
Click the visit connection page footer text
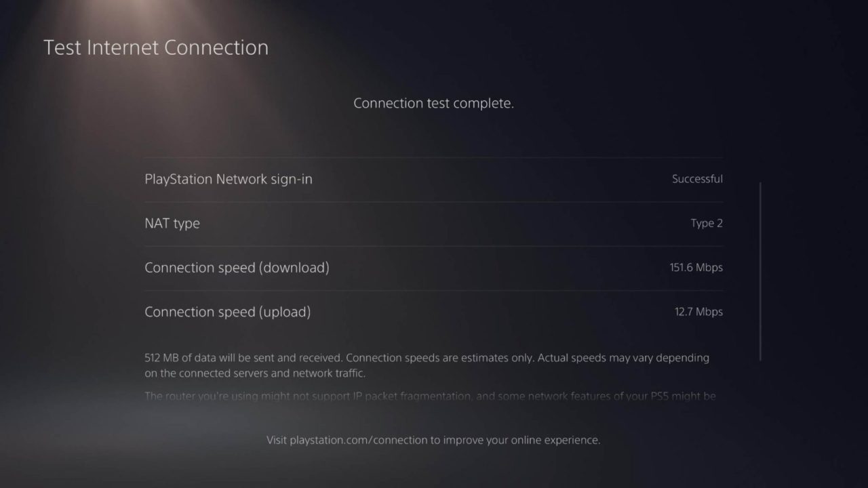point(434,440)
